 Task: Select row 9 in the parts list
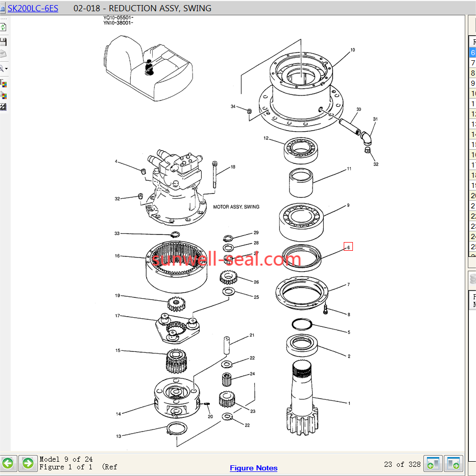473,83
